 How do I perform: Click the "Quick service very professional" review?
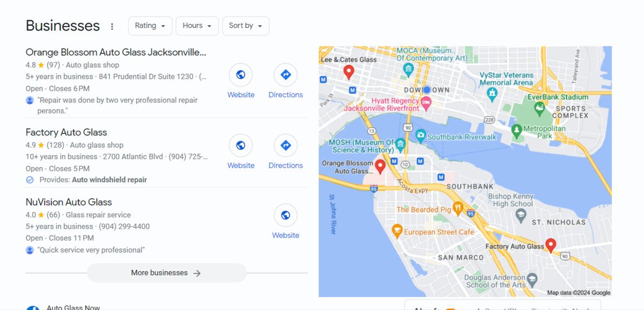[x=91, y=250]
